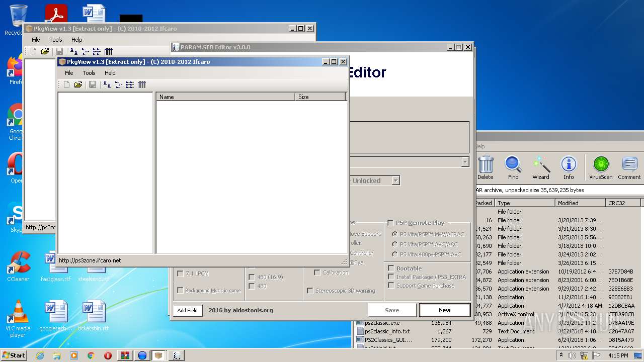
Task: Select details view icon in back PkgView
Action: pyautogui.click(x=109, y=51)
